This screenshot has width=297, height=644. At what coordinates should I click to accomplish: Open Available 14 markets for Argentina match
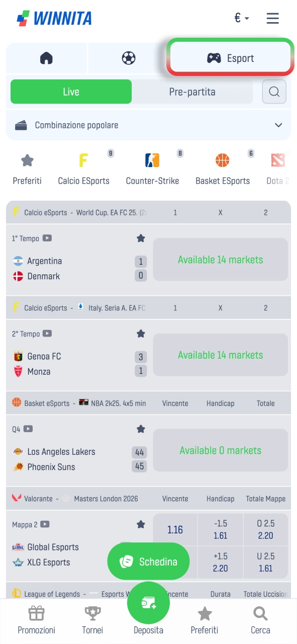click(x=220, y=260)
